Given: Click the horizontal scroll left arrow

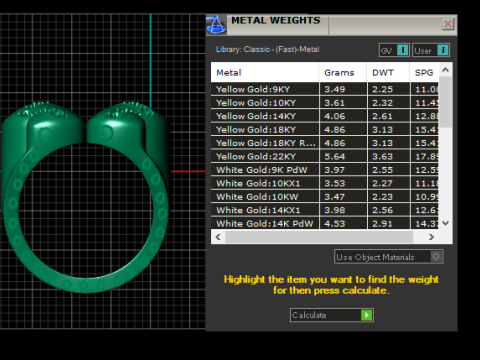Looking at the screenshot, I should point(218,237).
